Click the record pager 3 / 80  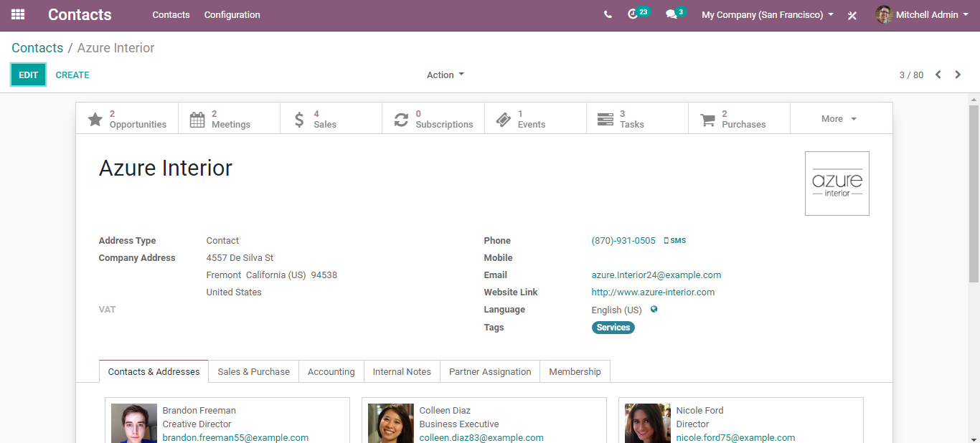[x=911, y=75]
